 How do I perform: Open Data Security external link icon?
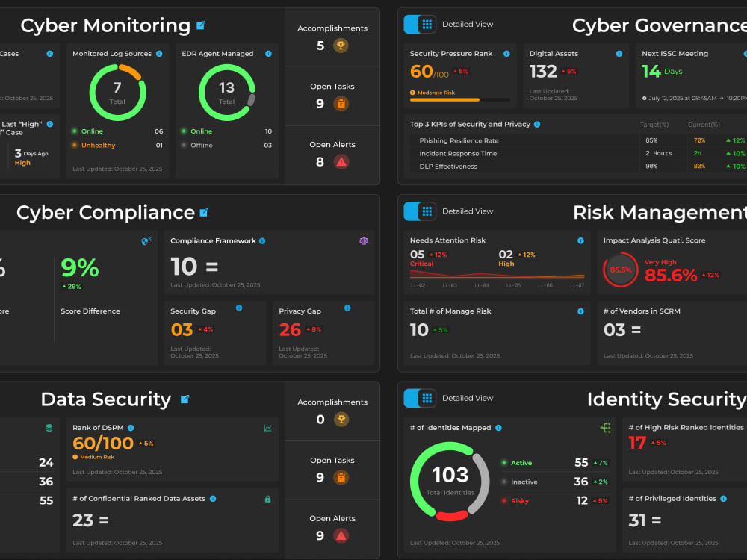[x=185, y=399]
